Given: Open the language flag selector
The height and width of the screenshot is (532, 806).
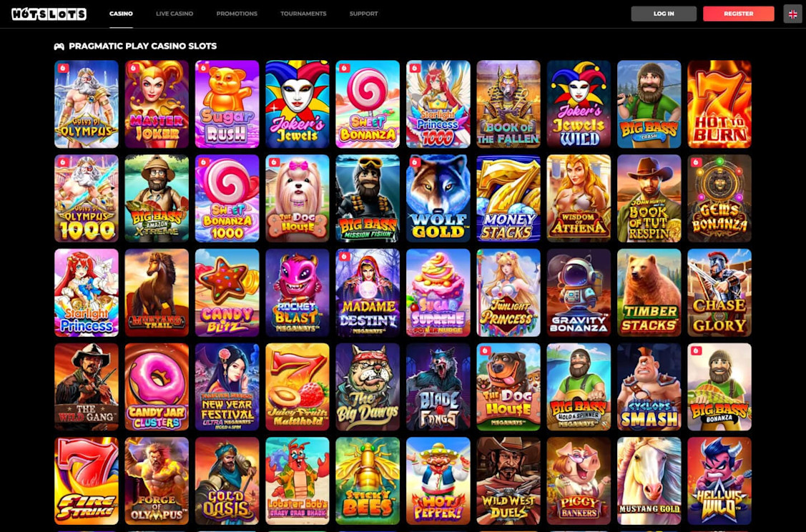Looking at the screenshot, I should pyautogui.click(x=792, y=14).
